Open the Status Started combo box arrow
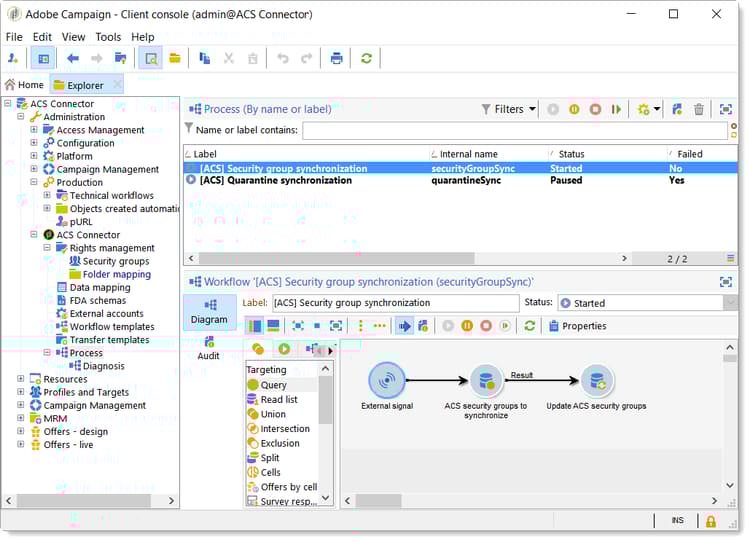 tap(730, 303)
